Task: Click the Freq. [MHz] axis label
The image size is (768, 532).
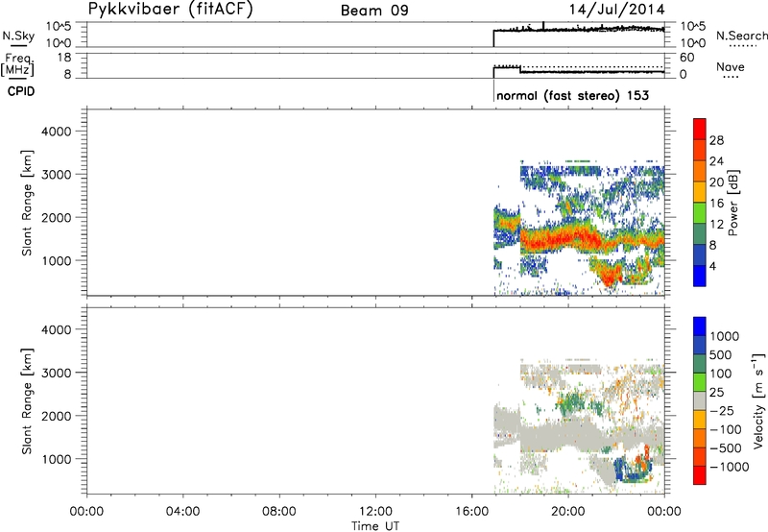Action: click(x=18, y=64)
